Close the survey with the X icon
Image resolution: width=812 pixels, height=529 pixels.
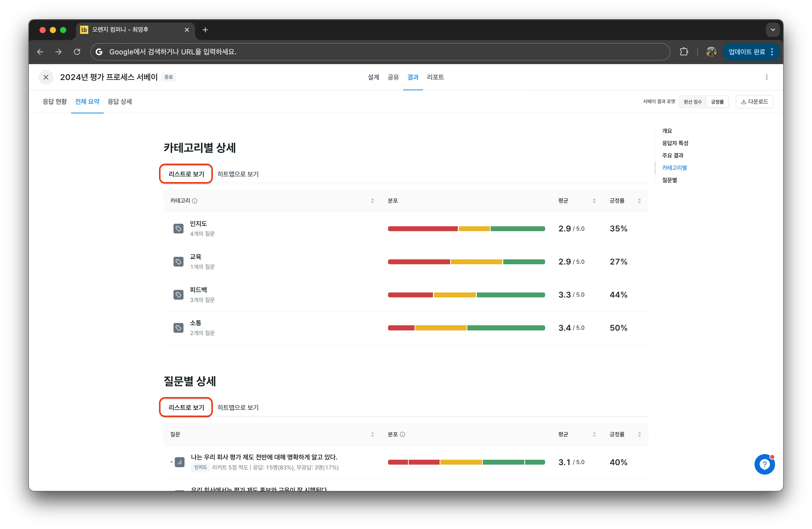click(46, 77)
